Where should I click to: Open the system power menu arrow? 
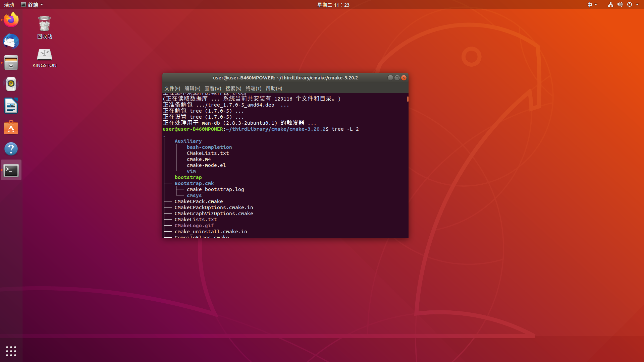pos(637,5)
